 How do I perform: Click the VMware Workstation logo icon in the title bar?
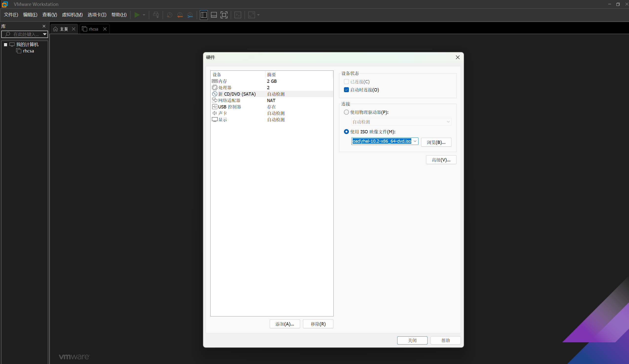(5, 4)
